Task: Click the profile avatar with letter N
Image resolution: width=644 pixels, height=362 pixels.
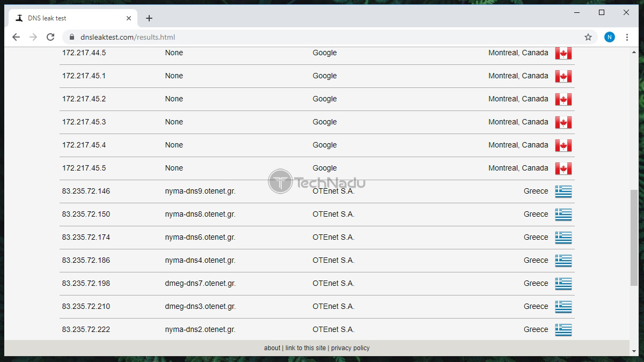Action: (609, 37)
